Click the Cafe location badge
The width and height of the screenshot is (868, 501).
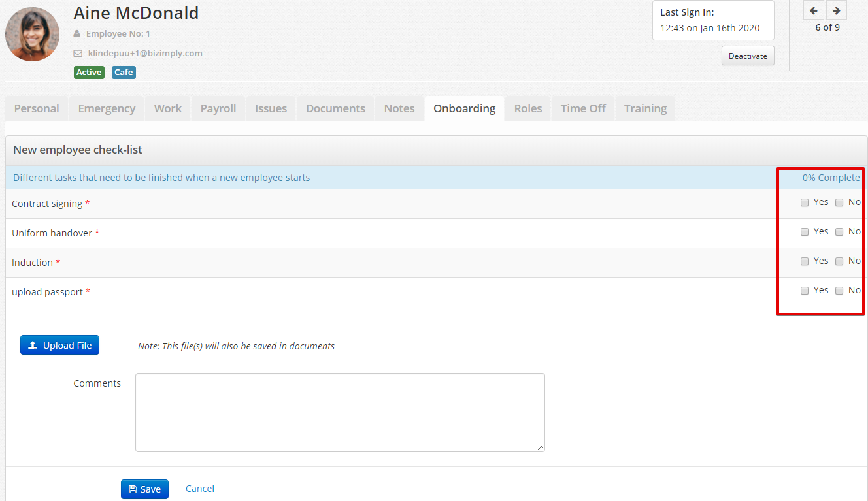point(124,73)
